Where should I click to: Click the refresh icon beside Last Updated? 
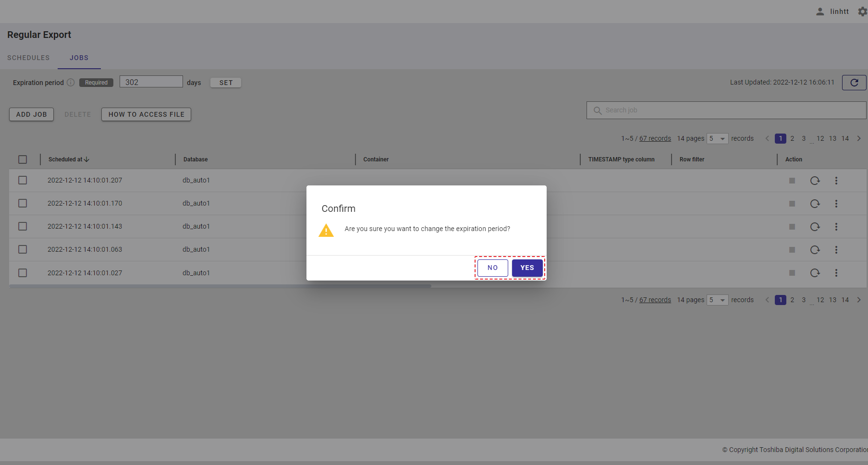click(854, 83)
